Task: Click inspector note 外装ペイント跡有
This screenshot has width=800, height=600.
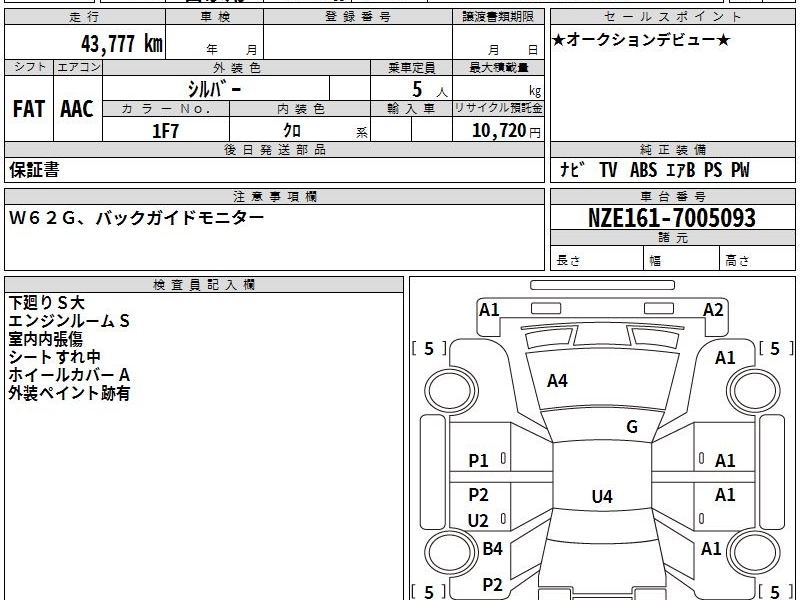Action: (x=69, y=393)
